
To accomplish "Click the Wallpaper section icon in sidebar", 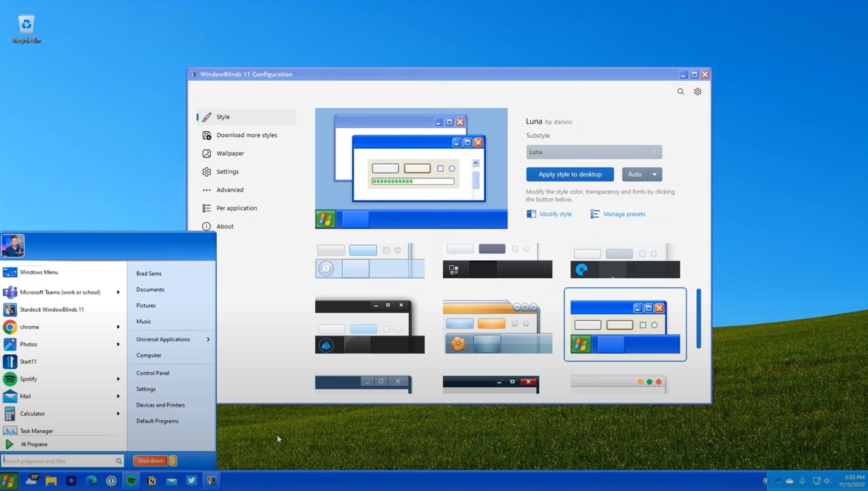I will [207, 153].
